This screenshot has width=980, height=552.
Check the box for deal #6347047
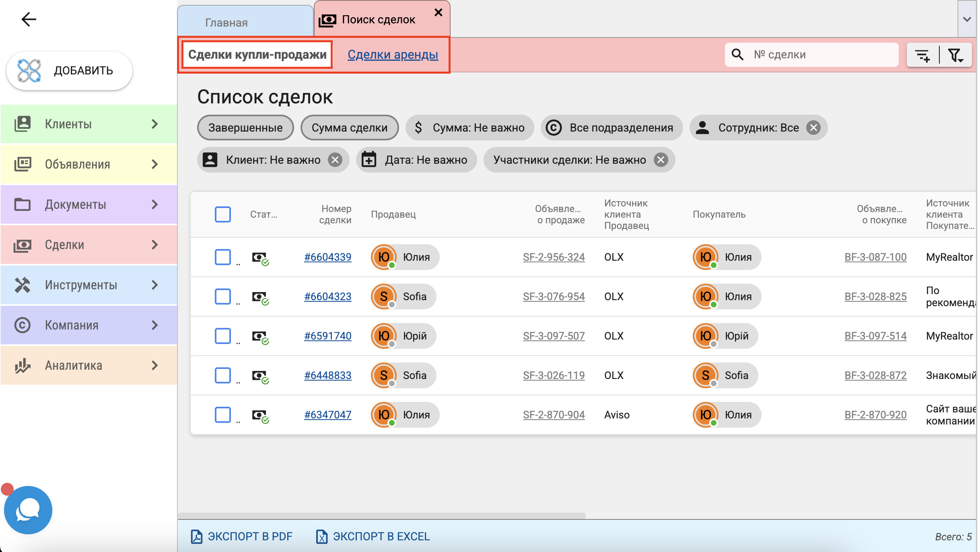point(223,415)
